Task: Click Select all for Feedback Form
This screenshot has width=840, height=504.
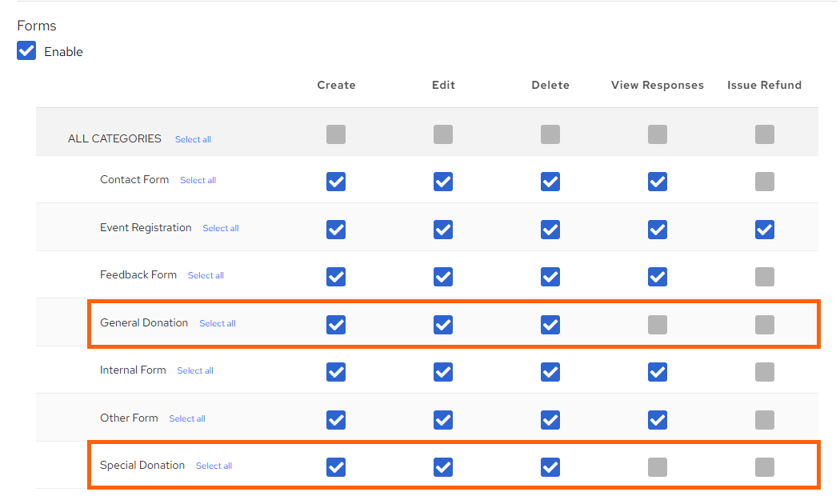Action: (x=205, y=275)
